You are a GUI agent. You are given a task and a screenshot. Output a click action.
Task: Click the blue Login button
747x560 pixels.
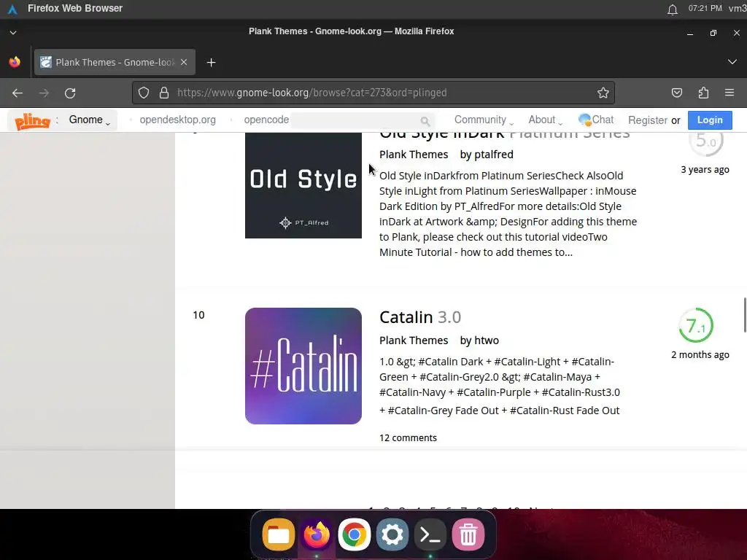pyautogui.click(x=710, y=120)
